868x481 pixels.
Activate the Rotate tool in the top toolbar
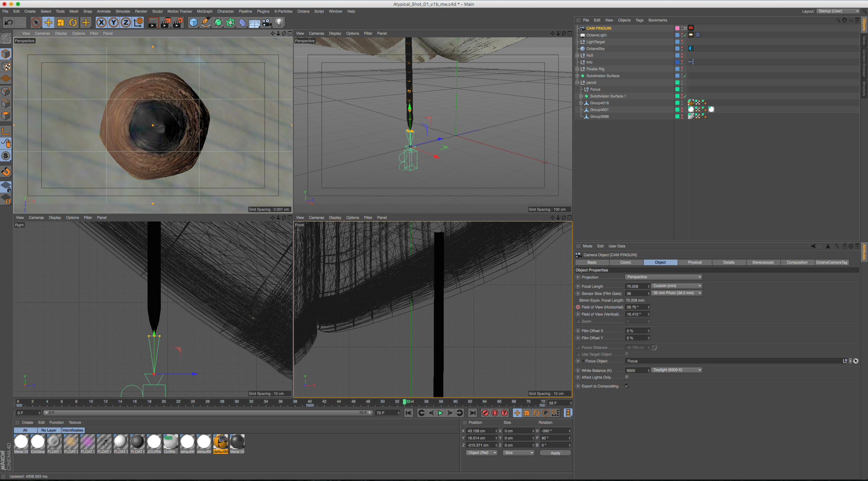tap(73, 23)
